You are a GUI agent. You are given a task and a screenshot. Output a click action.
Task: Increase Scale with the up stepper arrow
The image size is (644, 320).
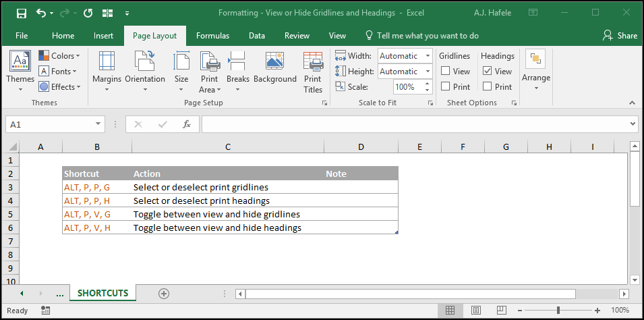428,84
